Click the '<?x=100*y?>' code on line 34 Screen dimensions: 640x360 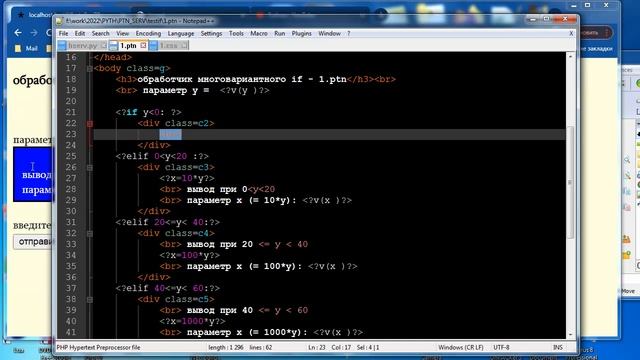coord(190,256)
